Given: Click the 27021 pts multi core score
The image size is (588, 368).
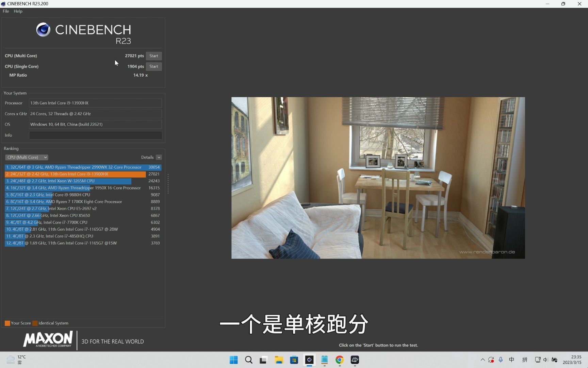Looking at the screenshot, I should (x=134, y=56).
